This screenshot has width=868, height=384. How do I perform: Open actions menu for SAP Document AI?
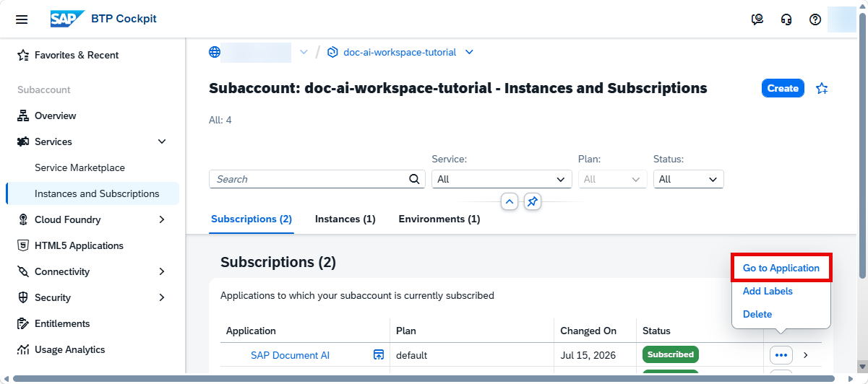pos(781,355)
